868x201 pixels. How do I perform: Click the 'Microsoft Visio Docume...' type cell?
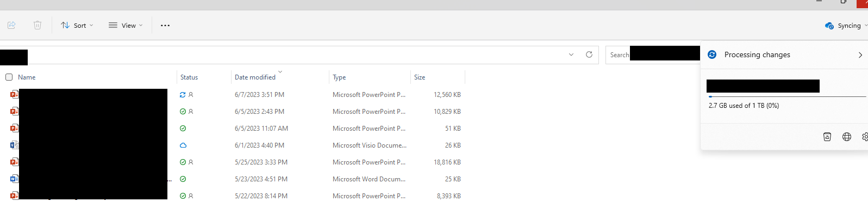(370, 145)
